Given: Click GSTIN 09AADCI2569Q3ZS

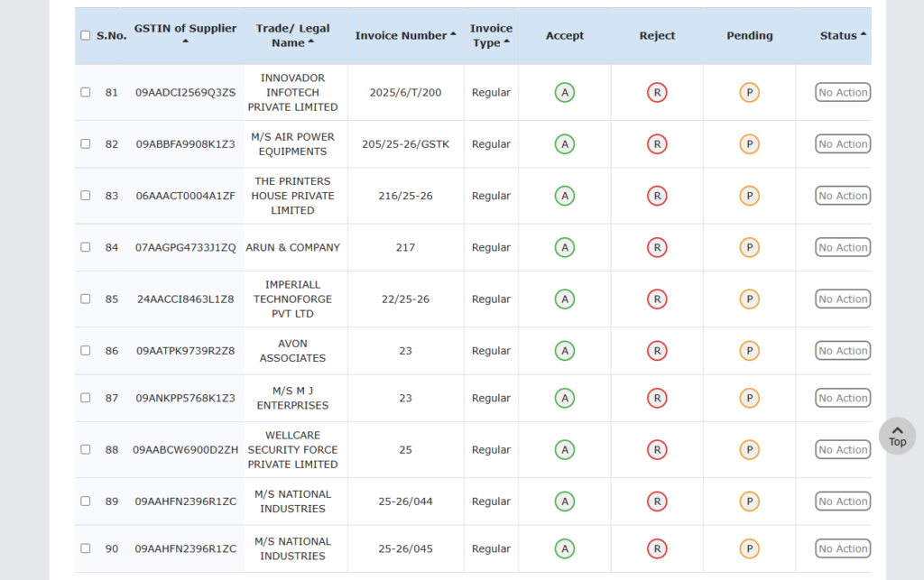Looking at the screenshot, I should click(x=185, y=92).
